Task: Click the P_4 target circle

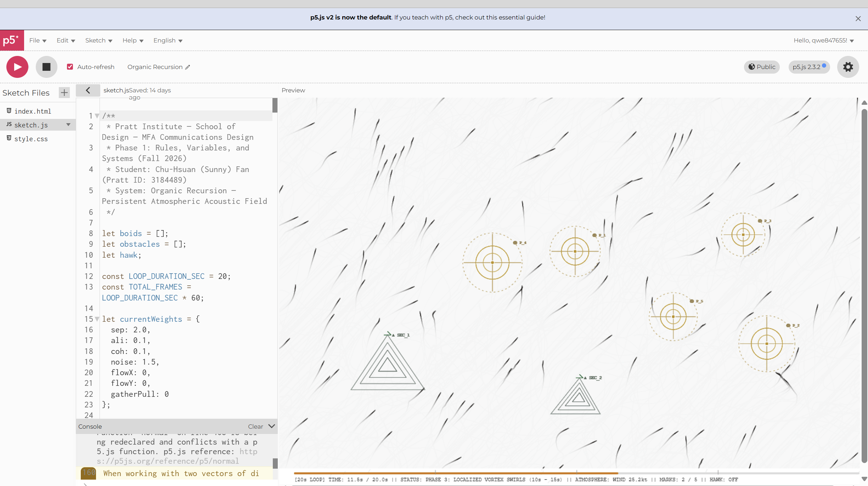Action: [492, 263]
